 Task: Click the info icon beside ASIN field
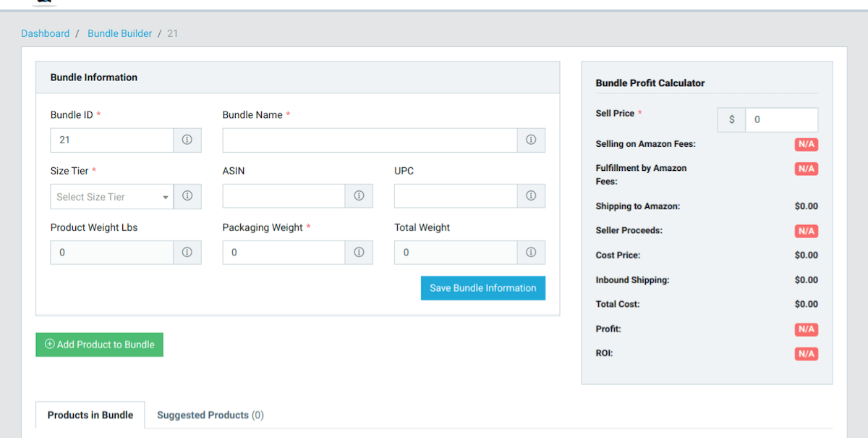(359, 196)
